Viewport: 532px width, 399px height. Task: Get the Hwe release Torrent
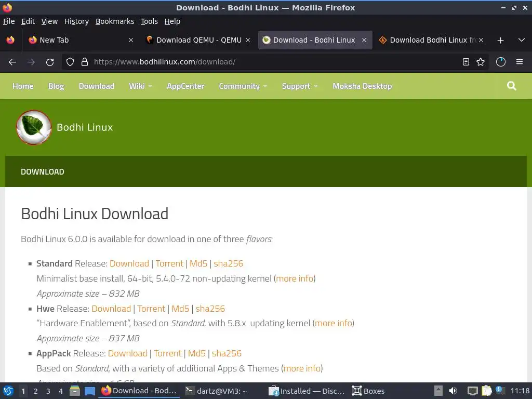pos(151,309)
